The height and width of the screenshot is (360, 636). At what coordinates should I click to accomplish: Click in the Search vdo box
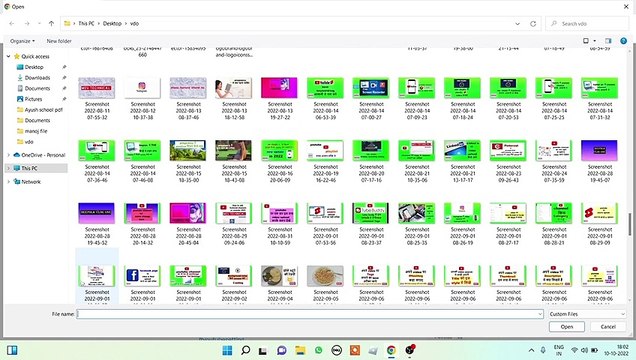pyautogui.click(x=587, y=24)
